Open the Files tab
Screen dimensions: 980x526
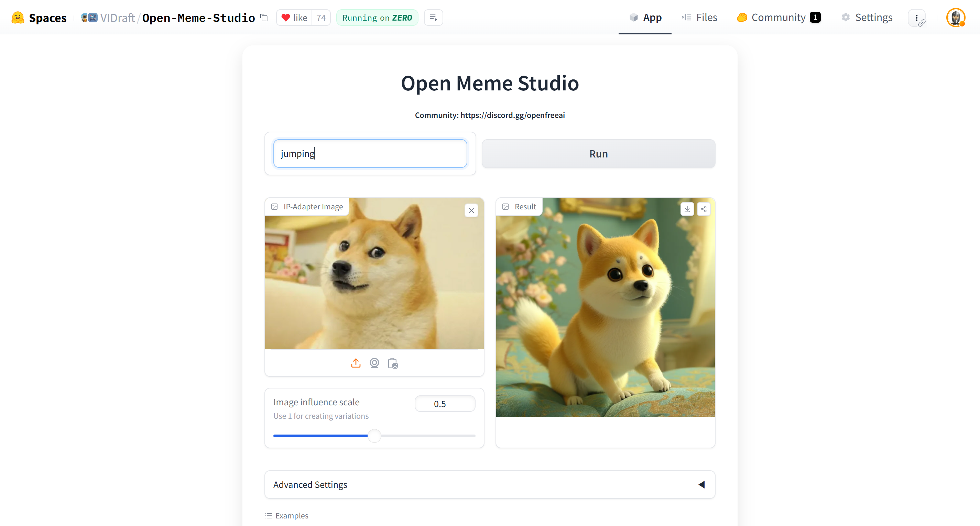coord(700,18)
